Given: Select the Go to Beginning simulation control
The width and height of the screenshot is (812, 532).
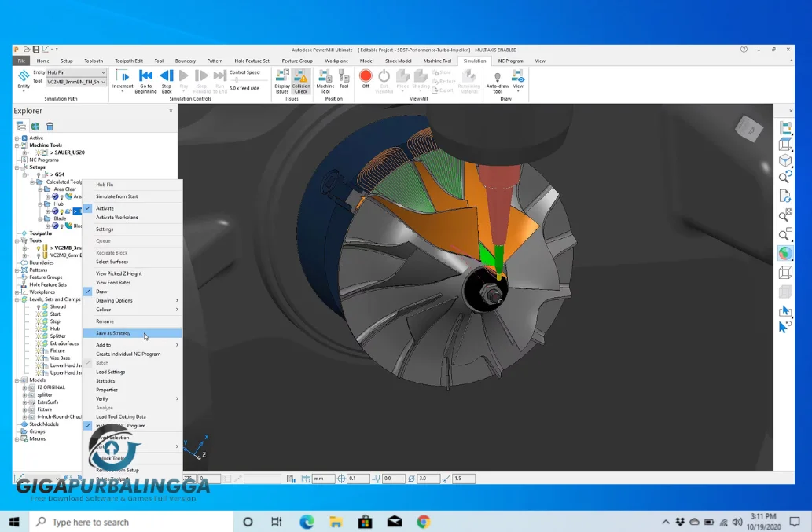Looking at the screenshot, I should click(145, 76).
